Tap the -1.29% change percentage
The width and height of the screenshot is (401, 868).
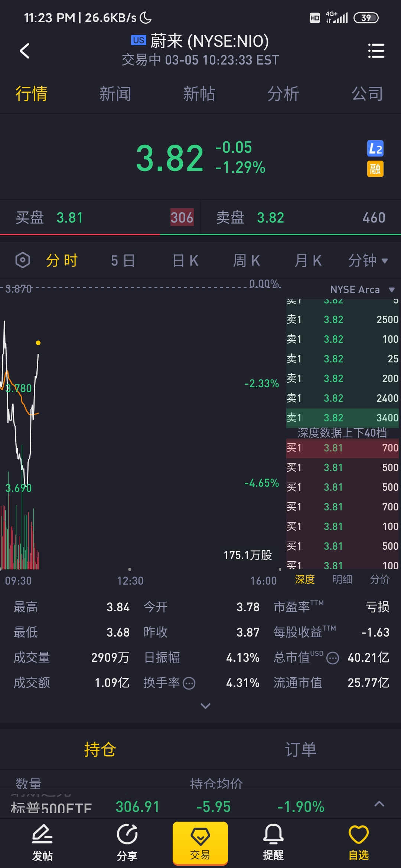point(240,167)
